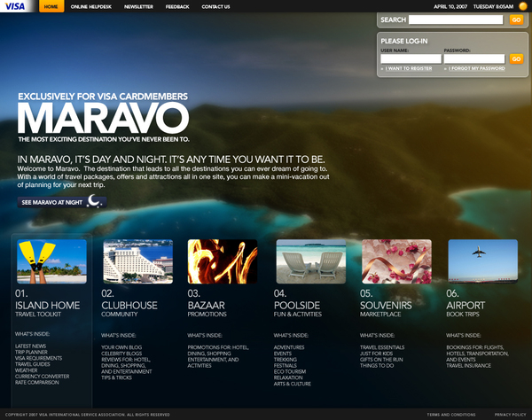This screenshot has height=420, width=532.
Task: Click the April 10, 2007 date
Action: (x=450, y=7)
